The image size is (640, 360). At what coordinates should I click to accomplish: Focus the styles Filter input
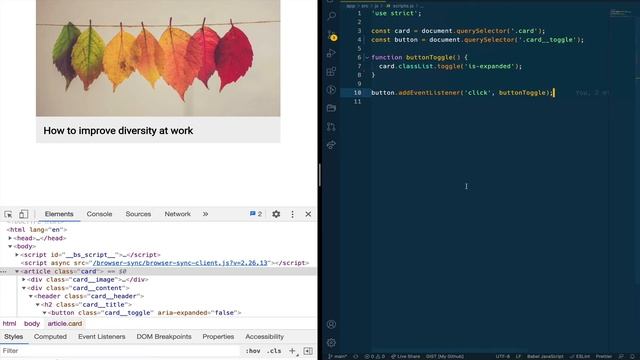tap(120, 351)
